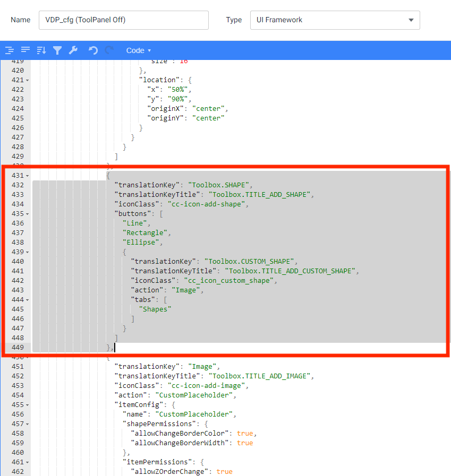Click the "itemConfig" key

[x=139, y=405]
